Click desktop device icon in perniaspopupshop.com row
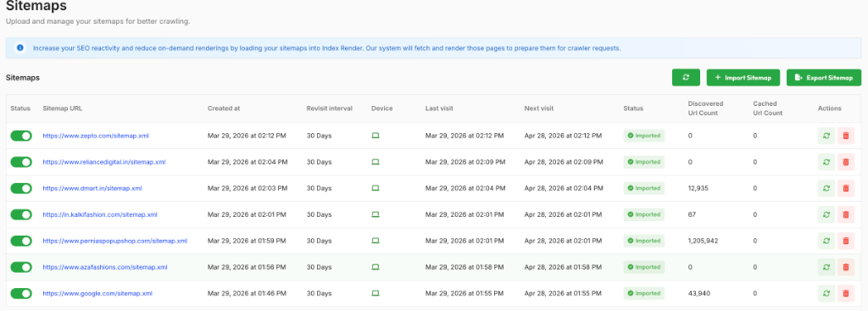Image resolution: width=868 pixels, height=311 pixels. 376,241
